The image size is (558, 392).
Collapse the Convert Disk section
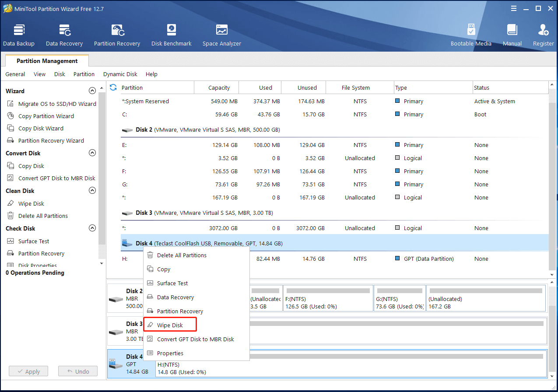pyautogui.click(x=92, y=153)
